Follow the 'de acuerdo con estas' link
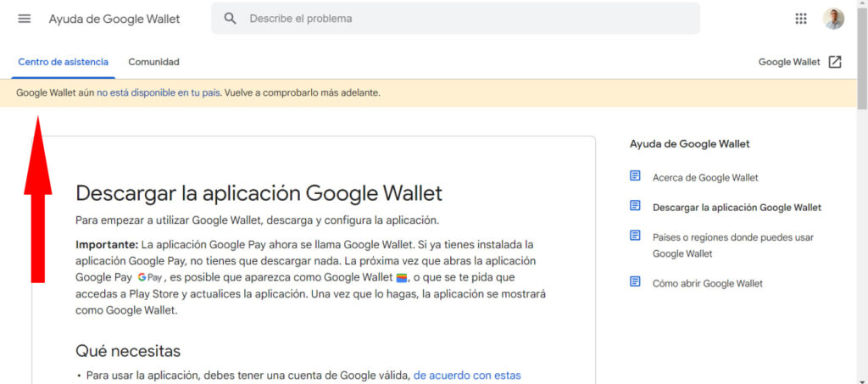The width and height of the screenshot is (868, 384). [467, 375]
